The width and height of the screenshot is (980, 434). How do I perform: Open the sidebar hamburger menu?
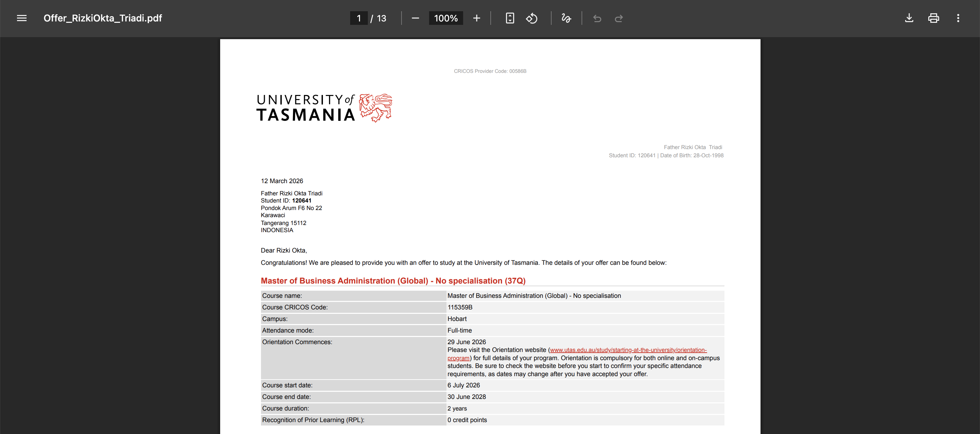(x=22, y=18)
